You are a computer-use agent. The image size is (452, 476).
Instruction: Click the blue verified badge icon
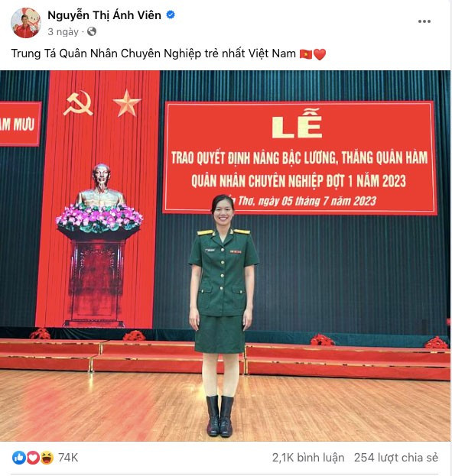coord(171,15)
